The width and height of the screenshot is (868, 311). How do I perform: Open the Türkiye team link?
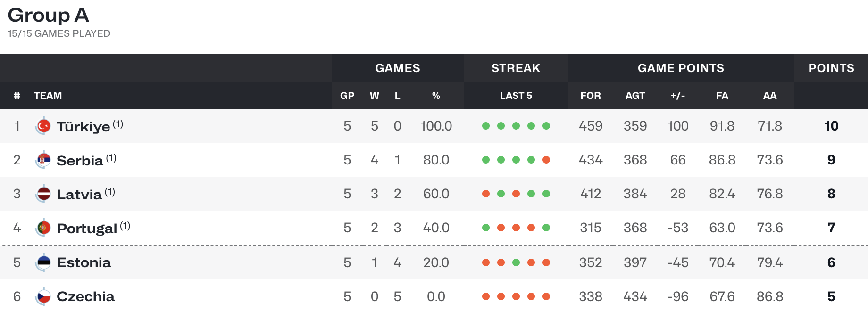pyautogui.click(x=83, y=126)
